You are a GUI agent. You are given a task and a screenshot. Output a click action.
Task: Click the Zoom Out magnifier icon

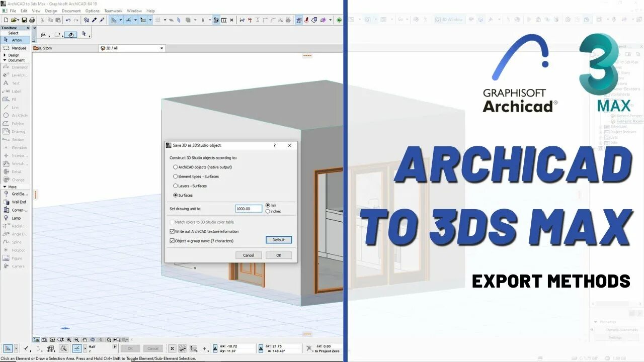point(76,340)
